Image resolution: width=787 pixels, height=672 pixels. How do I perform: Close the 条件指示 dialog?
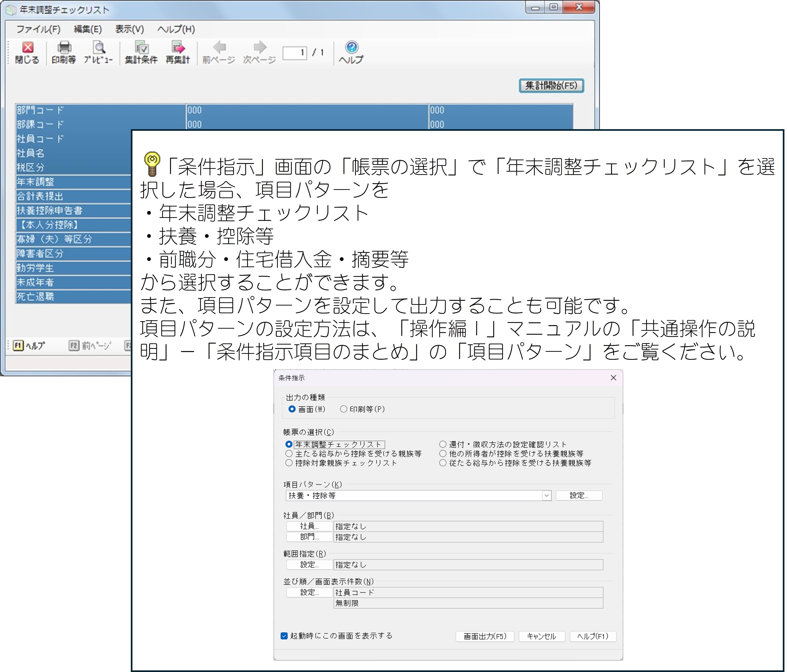pos(613,378)
